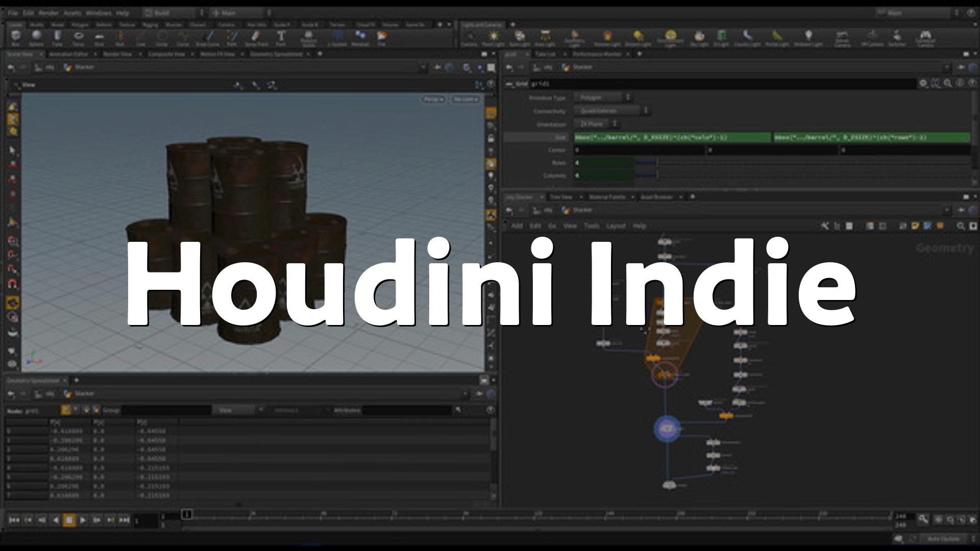Switch to the Material Palette tab
The width and height of the screenshot is (980, 551).
[x=607, y=196]
